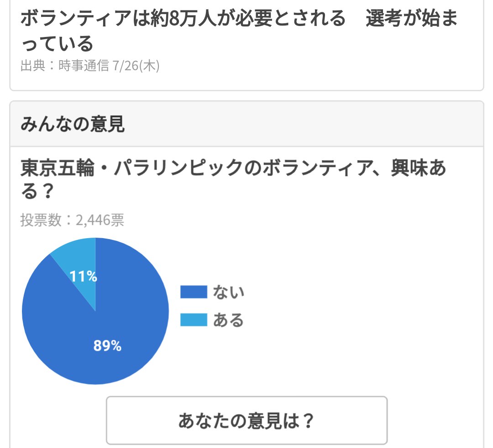Click 選考が始まっている in headline

(239, 31)
